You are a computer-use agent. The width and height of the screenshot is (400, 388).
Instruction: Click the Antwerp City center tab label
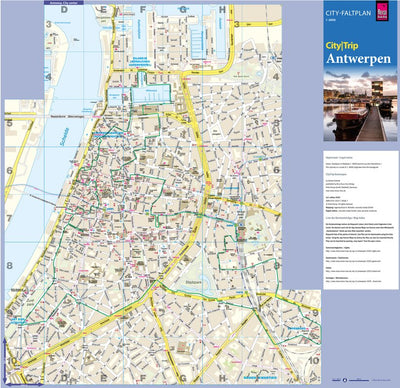pyautogui.click(x=64, y=2)
